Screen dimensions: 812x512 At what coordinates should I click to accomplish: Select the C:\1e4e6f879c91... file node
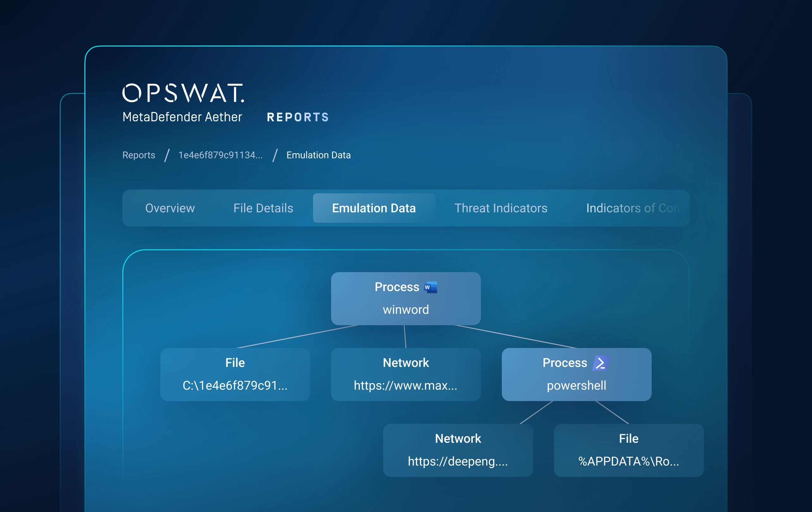[235, 375]
